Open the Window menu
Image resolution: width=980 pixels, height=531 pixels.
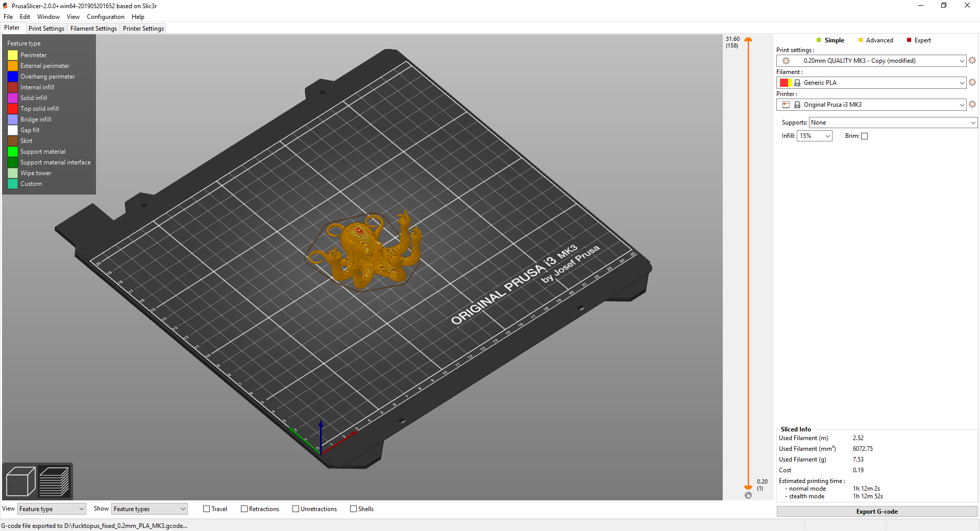(48, 17)
